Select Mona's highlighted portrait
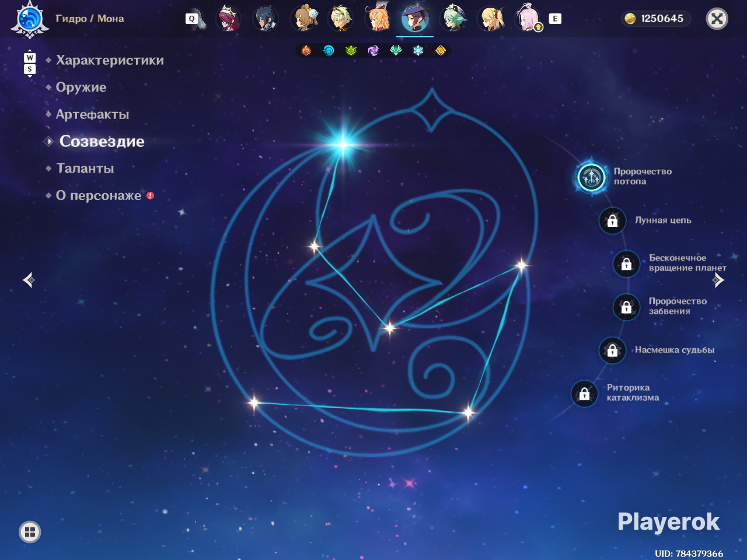 (x=415, y=18)
